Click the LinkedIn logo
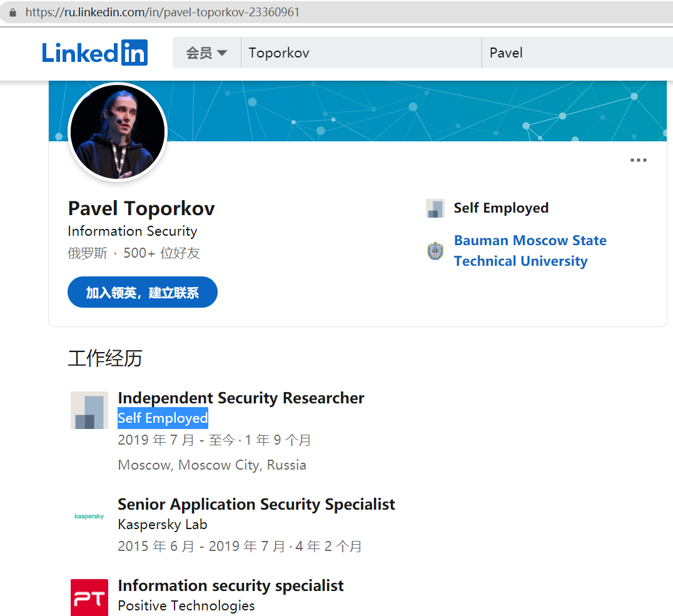Viewport: 673px width, 616px height. (95, 53)
